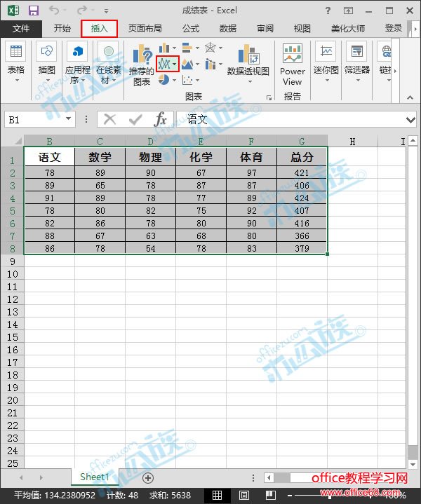Click the fx insert function button
The image size is (421, 504).
(x=160, y=120)
